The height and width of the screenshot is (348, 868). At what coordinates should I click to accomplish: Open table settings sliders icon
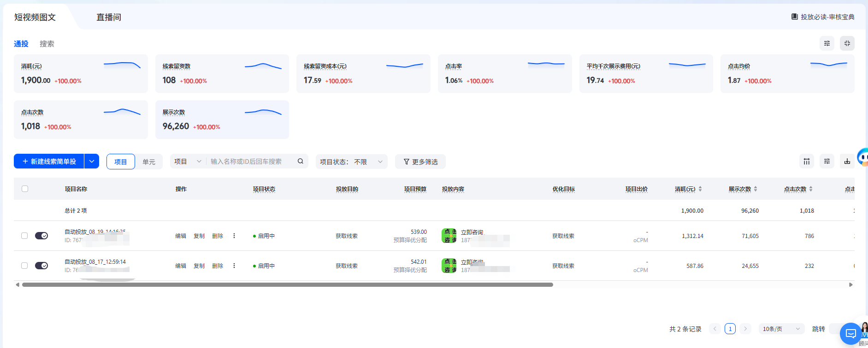click(x=827, y=161)
